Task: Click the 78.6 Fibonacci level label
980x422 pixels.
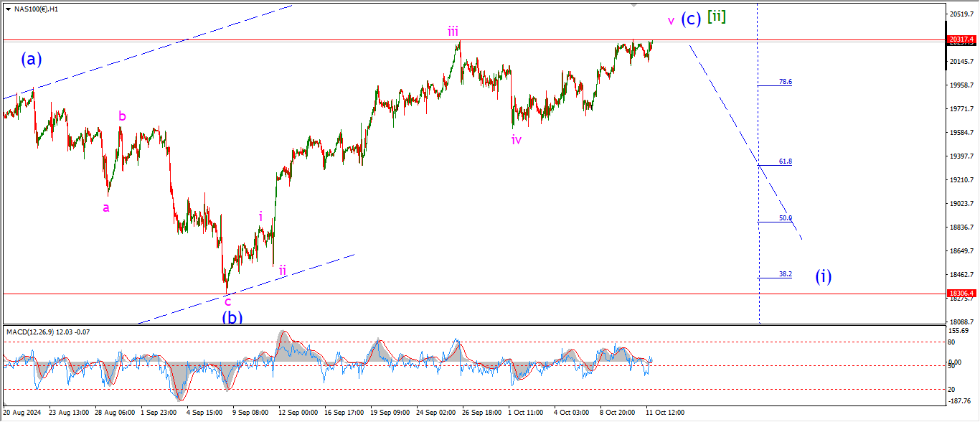Action: tap(785, 82)
